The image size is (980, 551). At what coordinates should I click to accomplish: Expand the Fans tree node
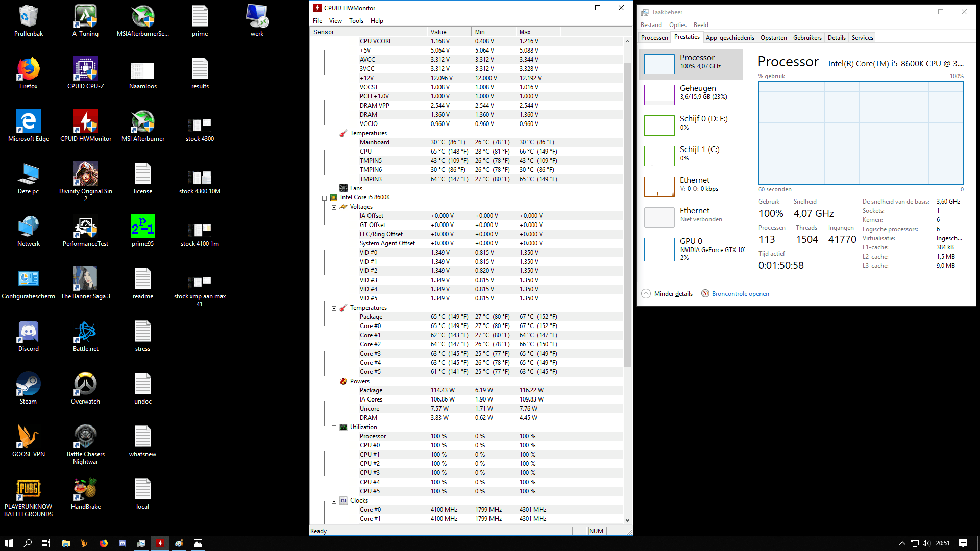point(334,189)
